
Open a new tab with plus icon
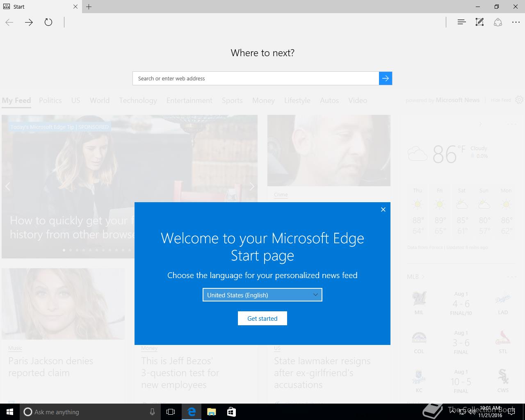(89, 7)
